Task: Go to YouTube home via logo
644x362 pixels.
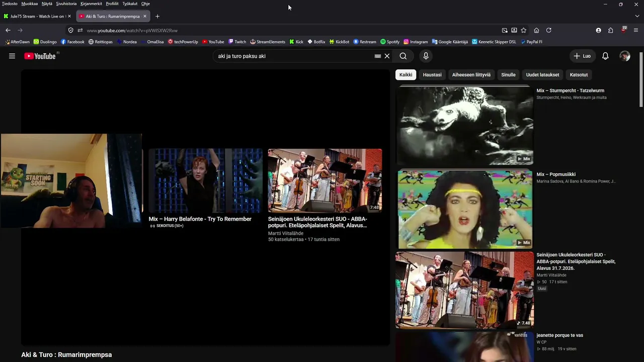Action: tap(40, 56)
